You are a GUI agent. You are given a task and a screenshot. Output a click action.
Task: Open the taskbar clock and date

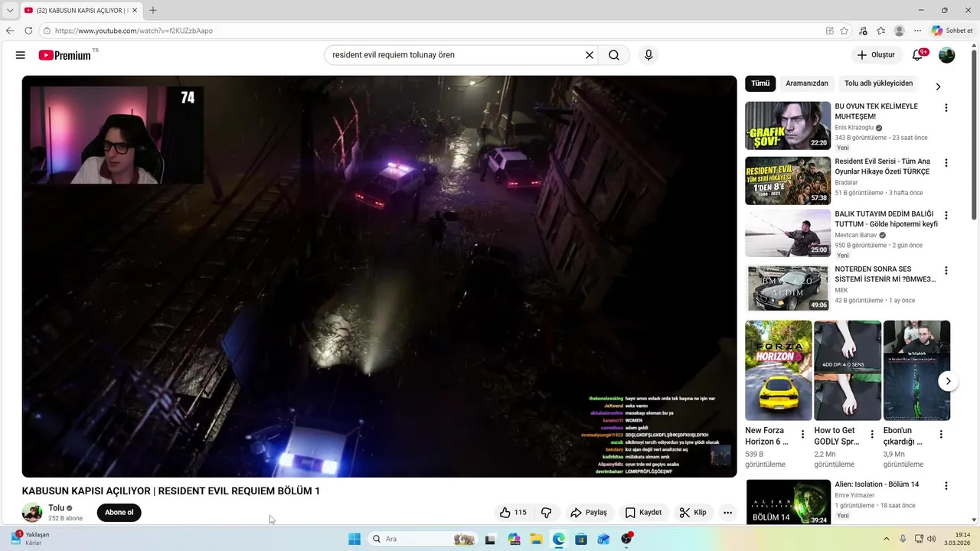pos(956,539)
